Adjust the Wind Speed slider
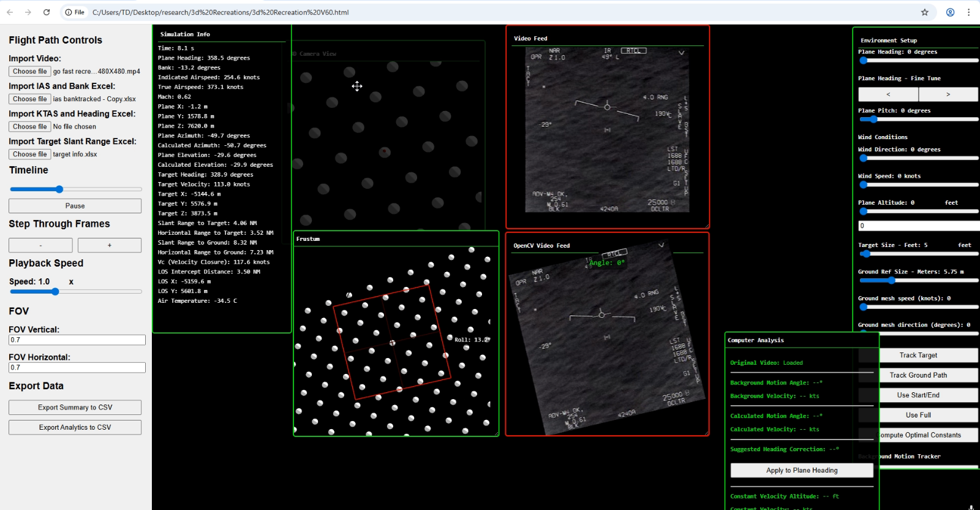 [918, 185]
